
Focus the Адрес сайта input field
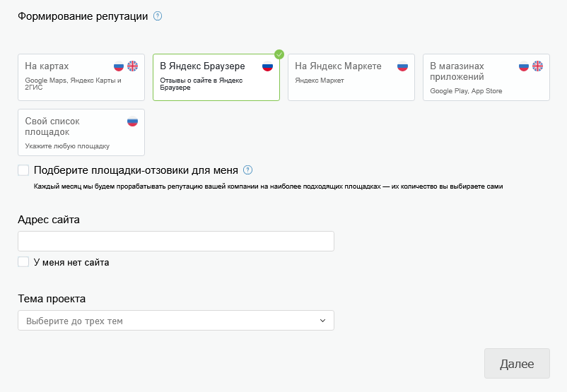pyautogui.click(x=175, y=242)
